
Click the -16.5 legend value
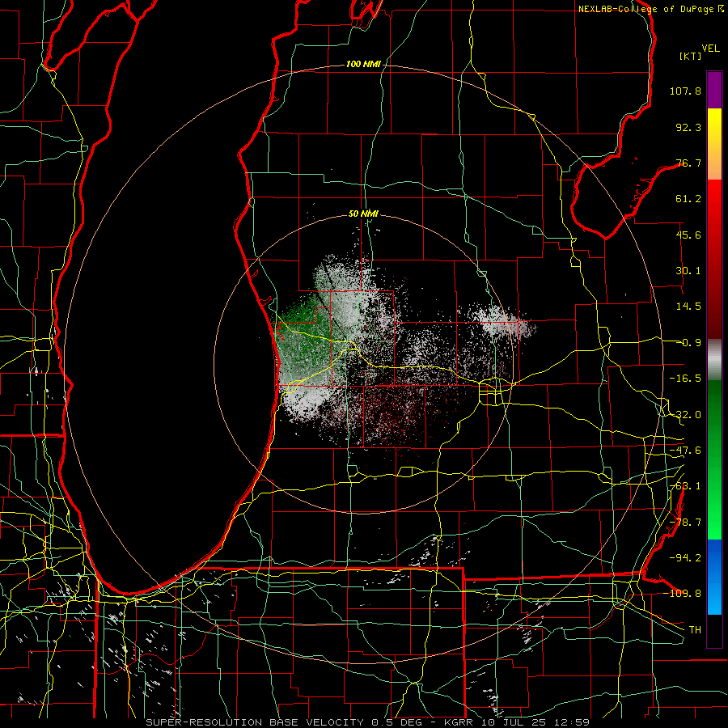tap(685, 379)
